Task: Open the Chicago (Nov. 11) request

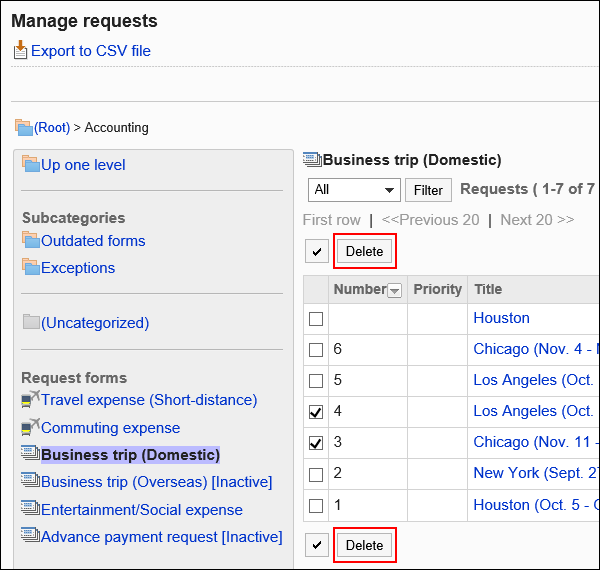Action: tap(536, 442)
